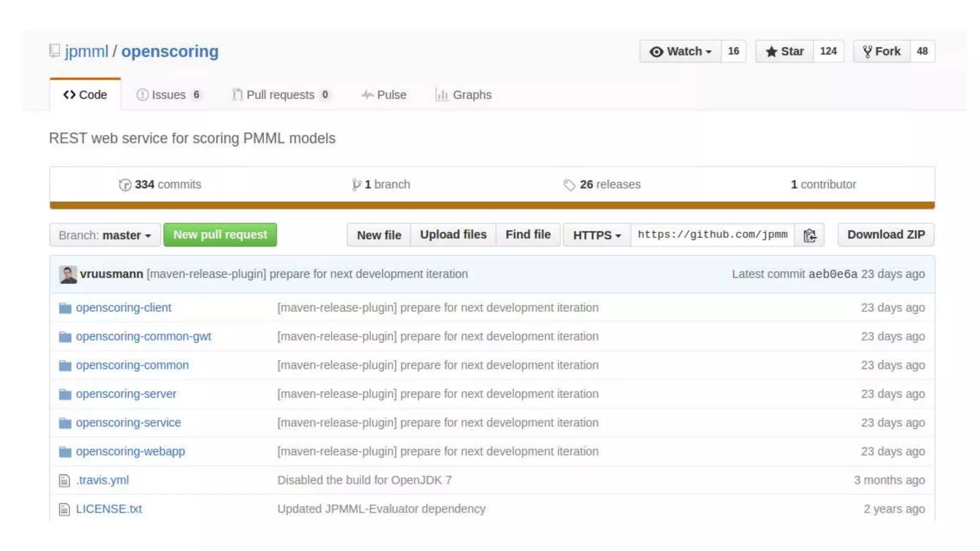980x551 pixels.
Task: Click the New pull request button
Action: 220,235
